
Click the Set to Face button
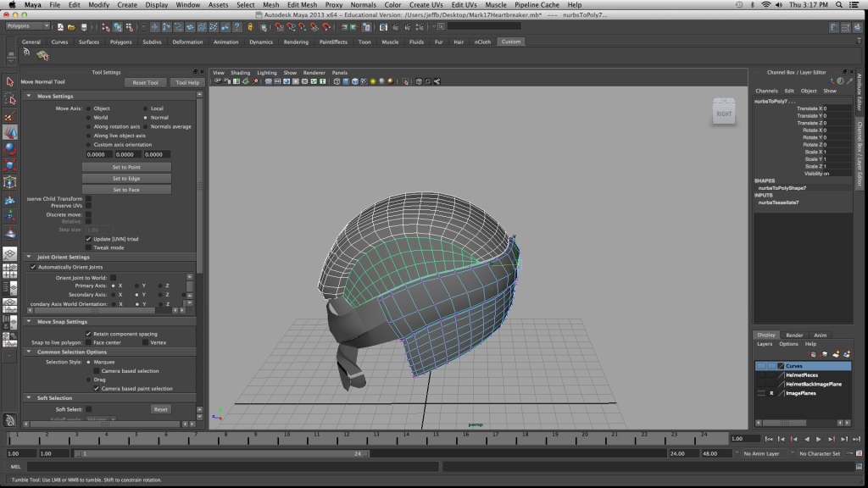coord(126,190)
